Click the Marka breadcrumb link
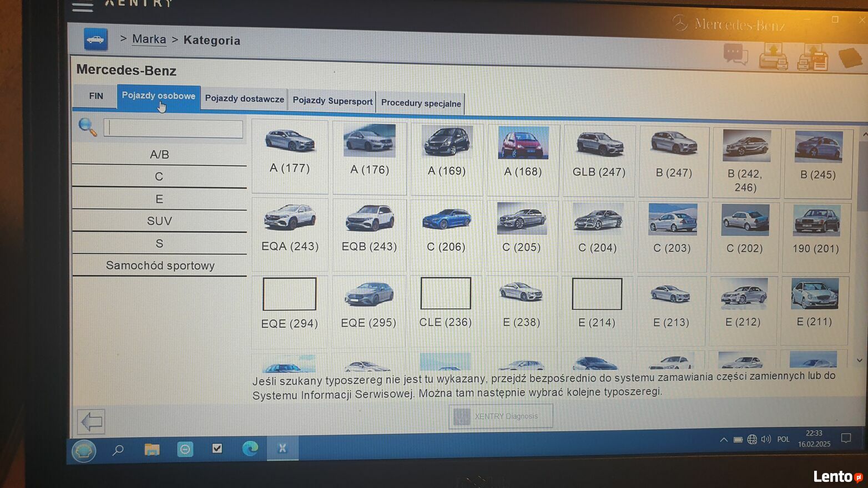 point(149,39)
